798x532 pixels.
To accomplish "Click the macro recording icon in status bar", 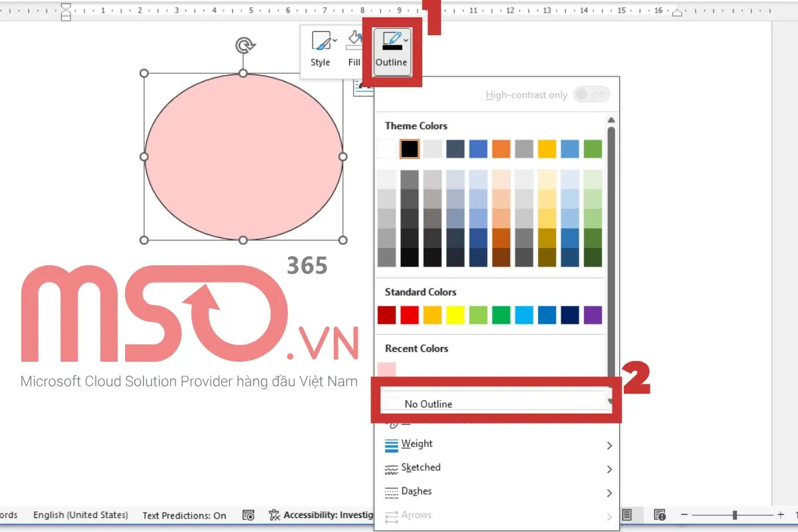I will point(249,515).
